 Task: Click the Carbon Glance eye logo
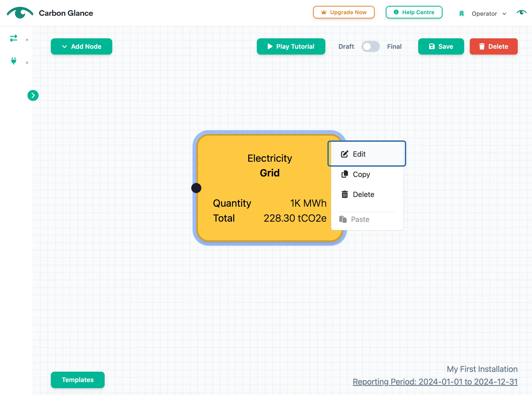20,13
